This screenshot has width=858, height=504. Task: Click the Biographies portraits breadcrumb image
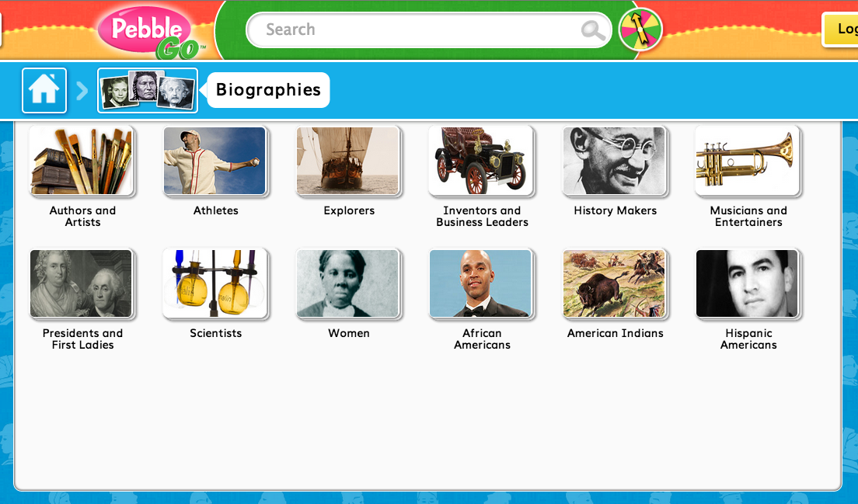148,90
